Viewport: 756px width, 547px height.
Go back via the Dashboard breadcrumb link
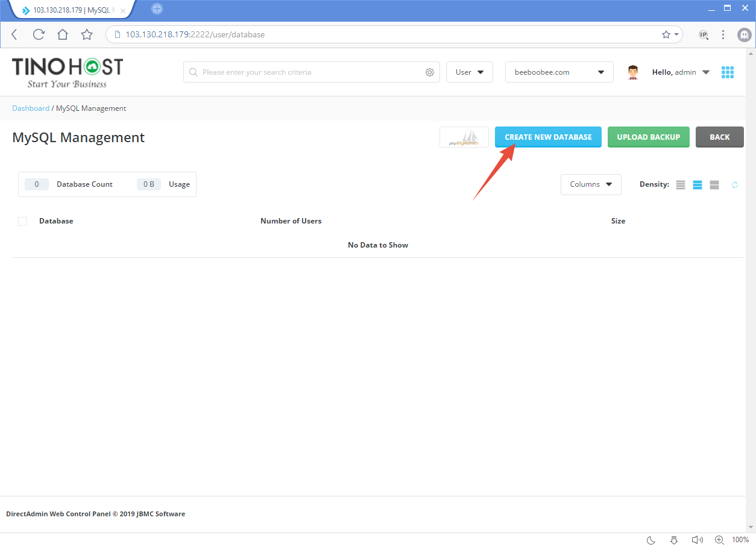pyautogui.click(x=31, y=108)
